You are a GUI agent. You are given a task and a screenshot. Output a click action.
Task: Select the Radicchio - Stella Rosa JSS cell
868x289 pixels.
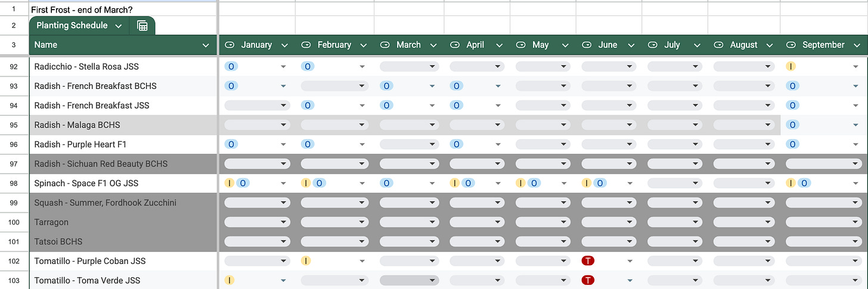coord(123,66)
